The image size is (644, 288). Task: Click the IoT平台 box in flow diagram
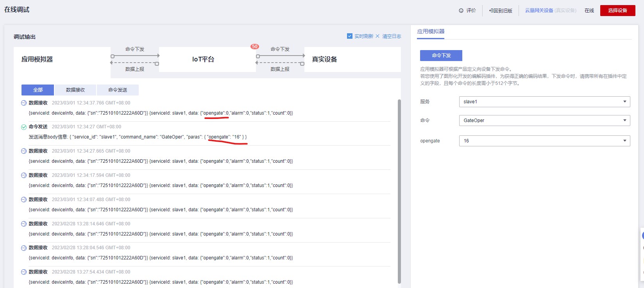[x=208, y=59]
